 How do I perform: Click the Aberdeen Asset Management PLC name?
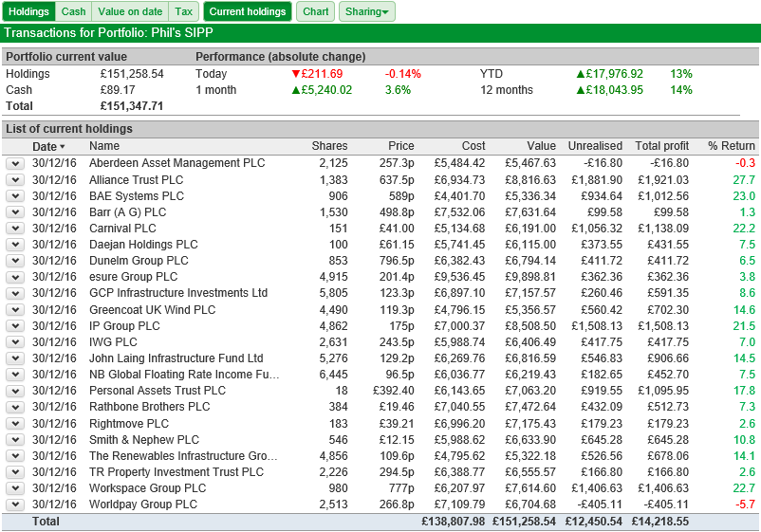pyautogui.click(x=177, y=163)
